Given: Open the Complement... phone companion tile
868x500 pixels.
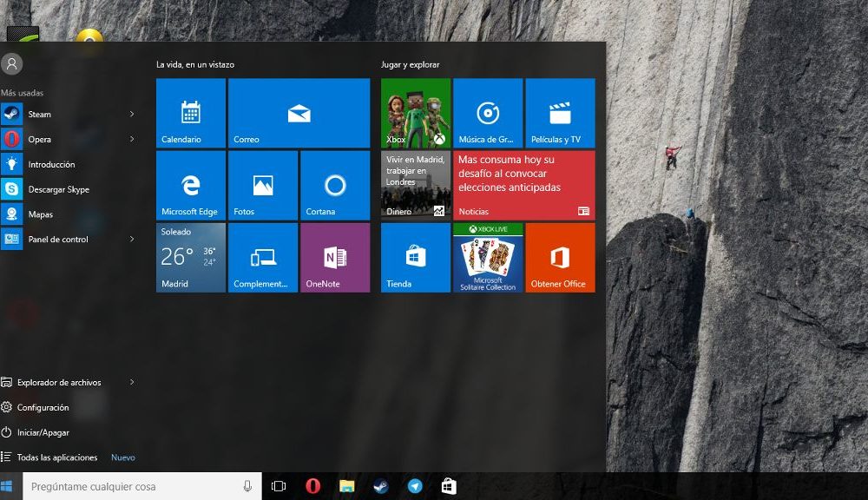Looking at the screenshot, I should point(263,258).
